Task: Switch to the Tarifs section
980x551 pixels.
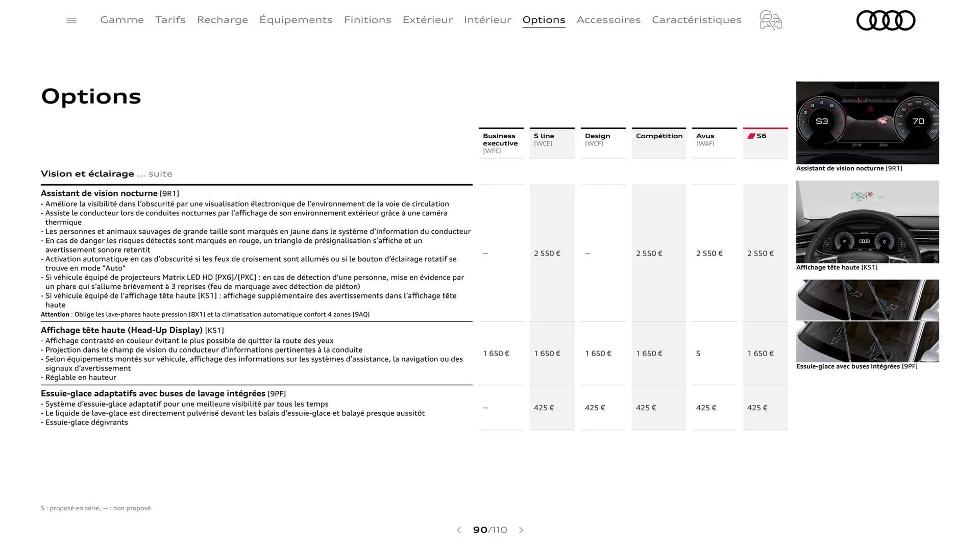Action: (x=170, y=20)
